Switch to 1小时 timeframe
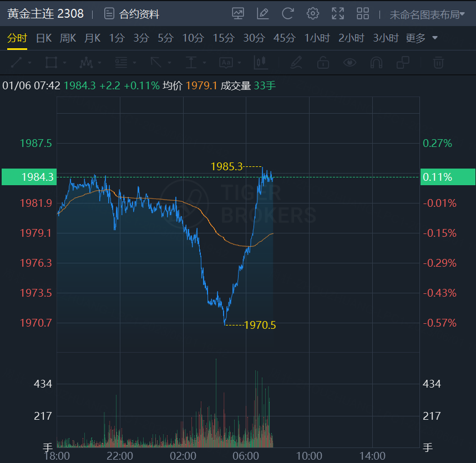The width and height of the screenshot is (476, 463). pos(317,38)
